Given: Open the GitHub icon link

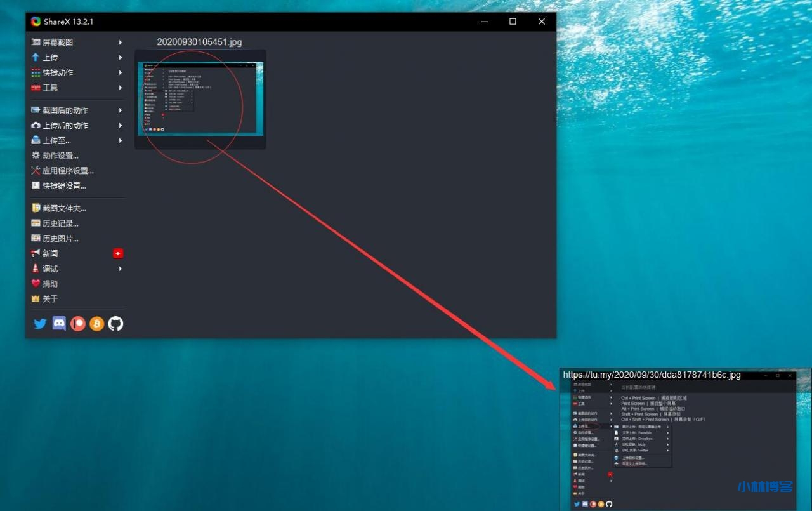Looking at the screenshot, I should pyautogui.click(x=115, y=324).
